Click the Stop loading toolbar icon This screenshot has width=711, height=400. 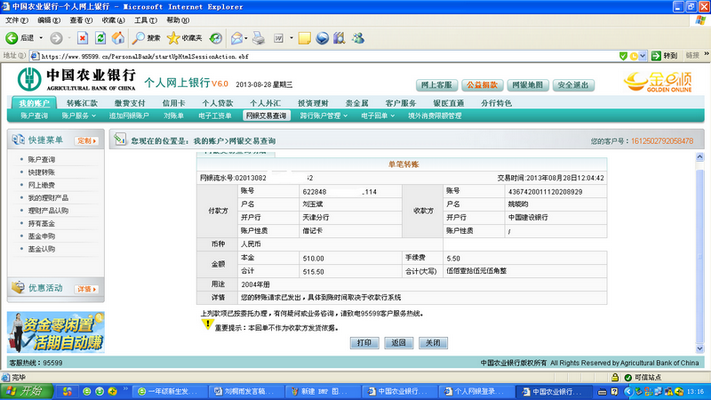81,38
